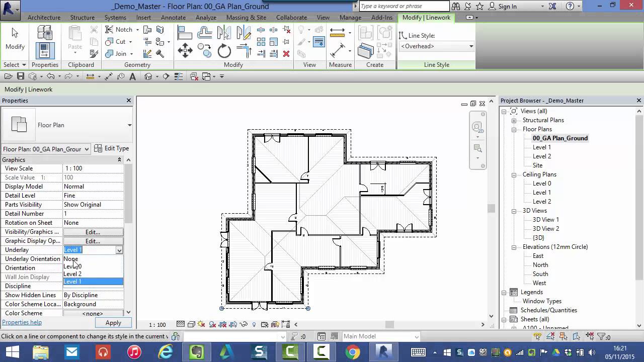
Task: Toggle Select Pinned Elements status icon
Action: coord(562,337)
